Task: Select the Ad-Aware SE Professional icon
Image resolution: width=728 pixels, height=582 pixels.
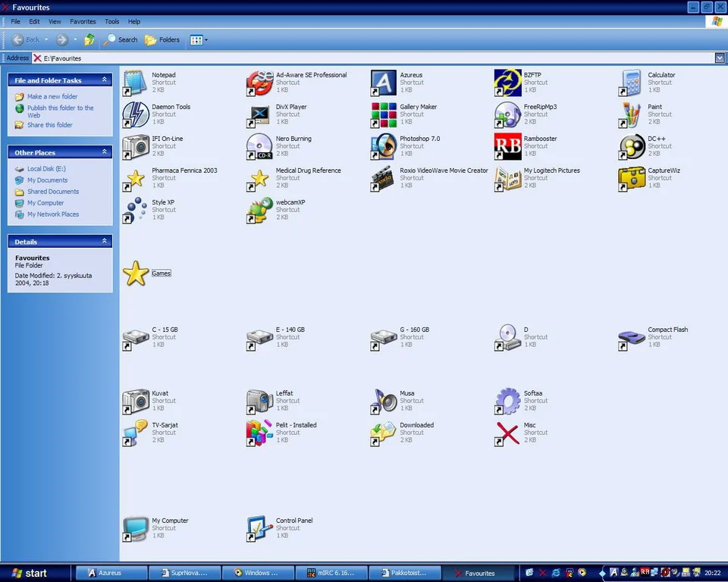Action: (259, 83)
